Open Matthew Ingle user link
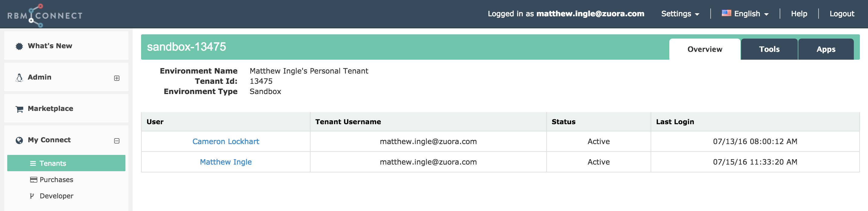The width and height of the screenshot is (868, 211). [x=226, y=162]
